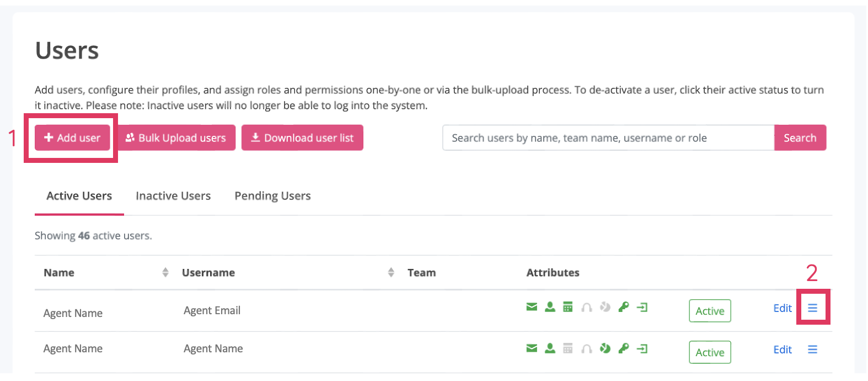The image size is (868, 381).
Task: Click pie chart icon in second user row
Action: [605, 348]
